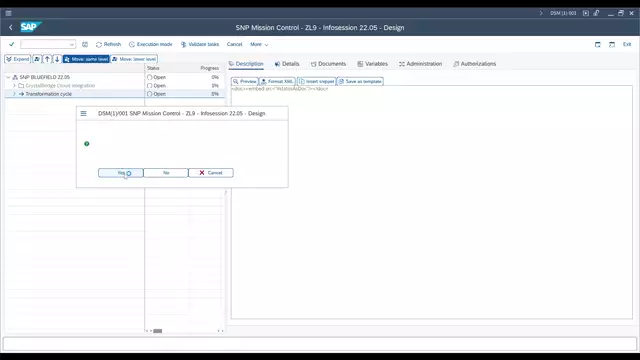This screenshot has height=360, width=640.
Task: Click the play-box icon in title bar
Action: pos(586,13)
